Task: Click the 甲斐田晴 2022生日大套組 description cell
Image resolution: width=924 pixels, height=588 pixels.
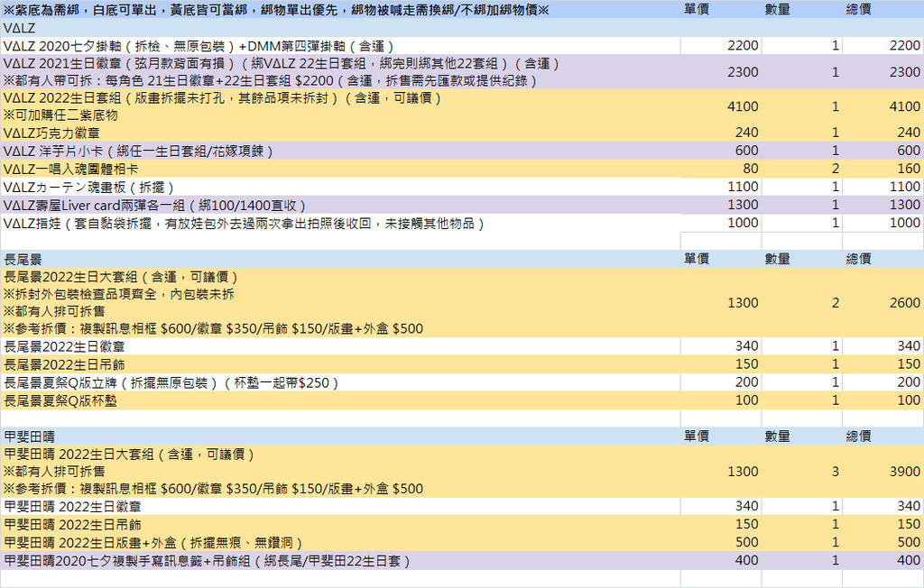Action: point(340,472)
